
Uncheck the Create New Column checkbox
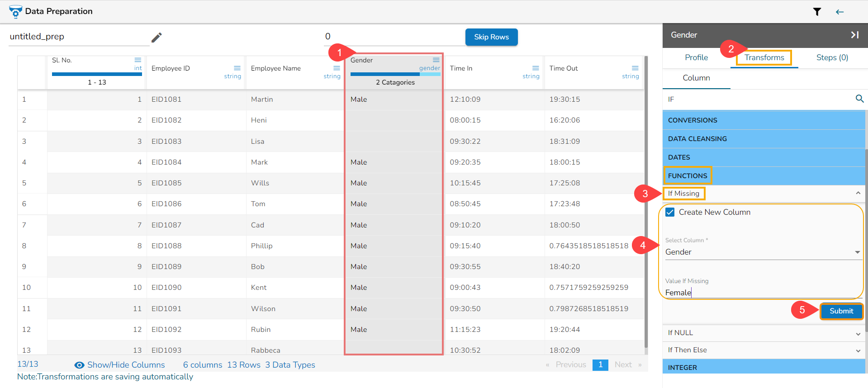coord(670,212)
